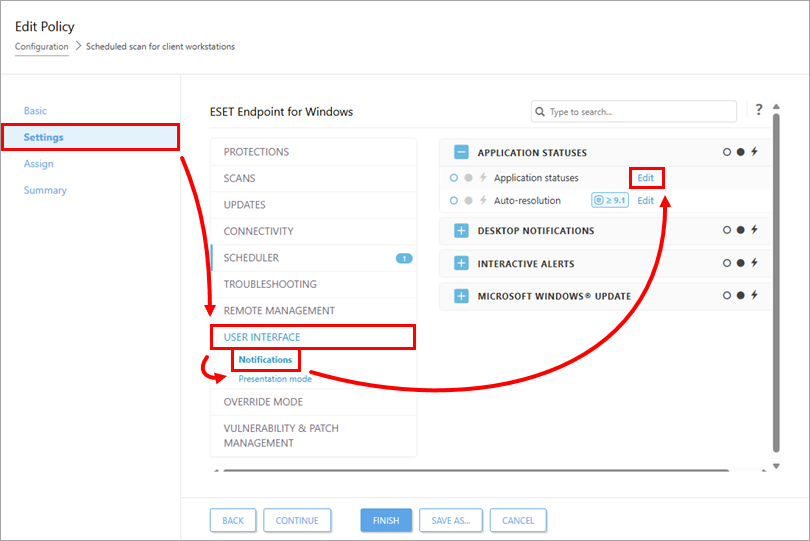Screen dimensions: 810x541
Task: Open the Scheduler settings category
Action: 252,258
